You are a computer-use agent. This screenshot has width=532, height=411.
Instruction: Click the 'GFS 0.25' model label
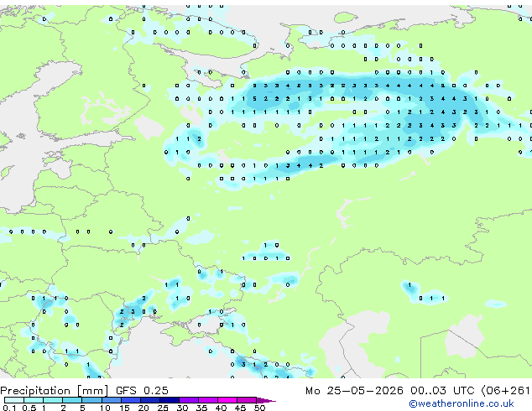click(142, 391)
